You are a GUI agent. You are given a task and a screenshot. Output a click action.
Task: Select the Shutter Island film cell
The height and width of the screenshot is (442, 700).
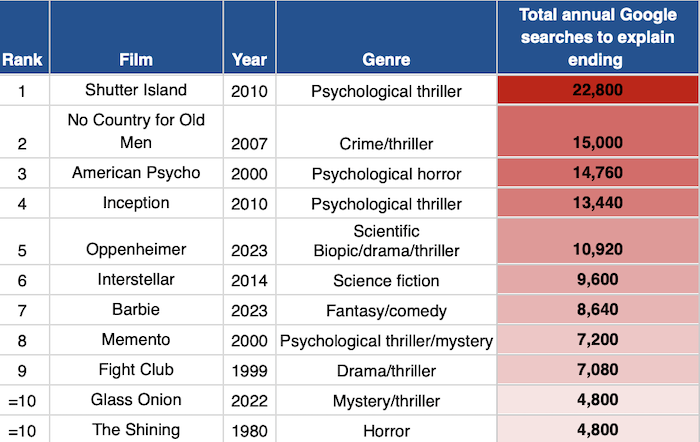(136, 90)
